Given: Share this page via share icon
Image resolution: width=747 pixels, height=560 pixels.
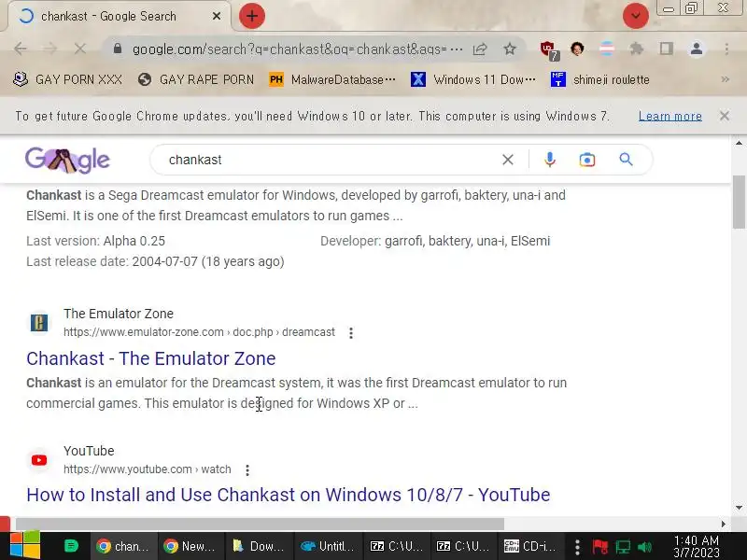Looking at the screenshot, I should click(x=480, y=49).
